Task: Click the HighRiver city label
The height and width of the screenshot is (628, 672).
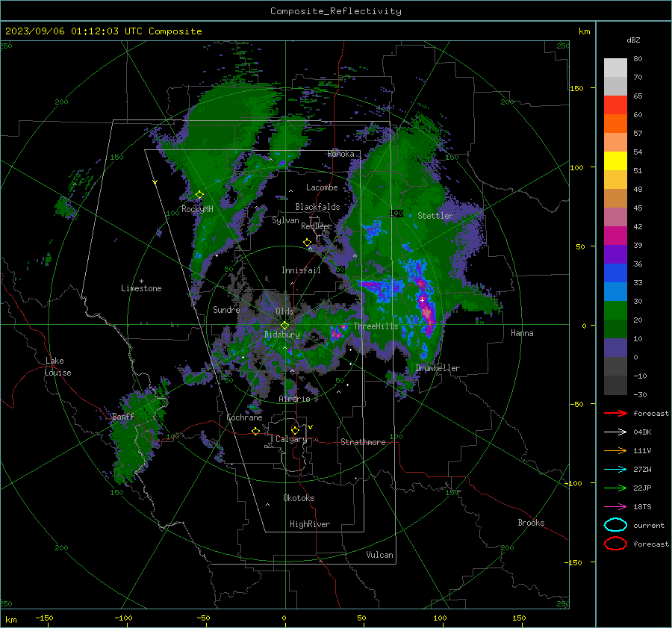Action: (x=310, y=524)
